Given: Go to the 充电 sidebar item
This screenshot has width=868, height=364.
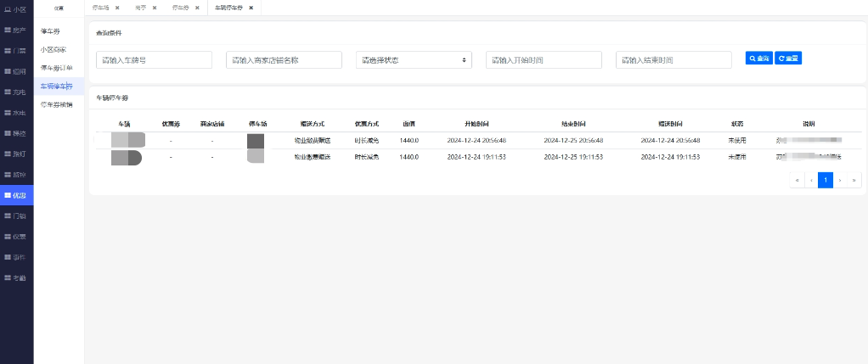Looking at the screenshot, I should click(16, 92).
